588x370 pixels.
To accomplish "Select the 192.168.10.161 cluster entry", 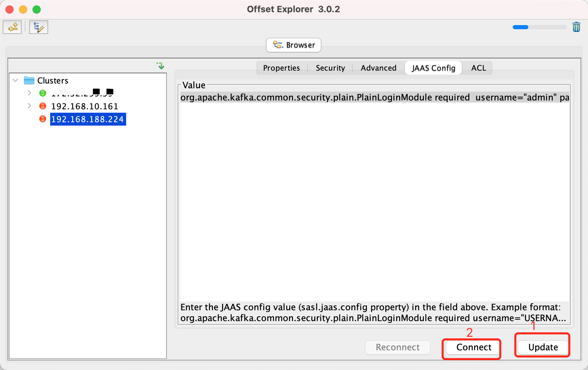I will (x=85, y=106).
